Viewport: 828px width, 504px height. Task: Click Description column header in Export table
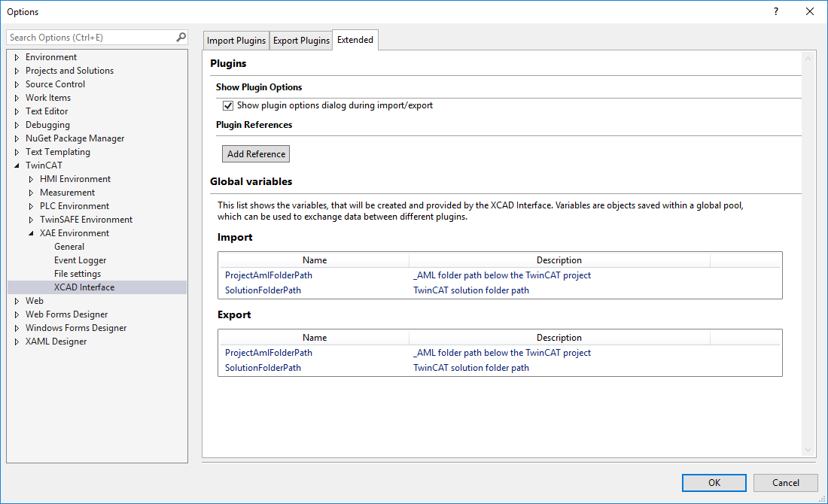tap(559, 338)
